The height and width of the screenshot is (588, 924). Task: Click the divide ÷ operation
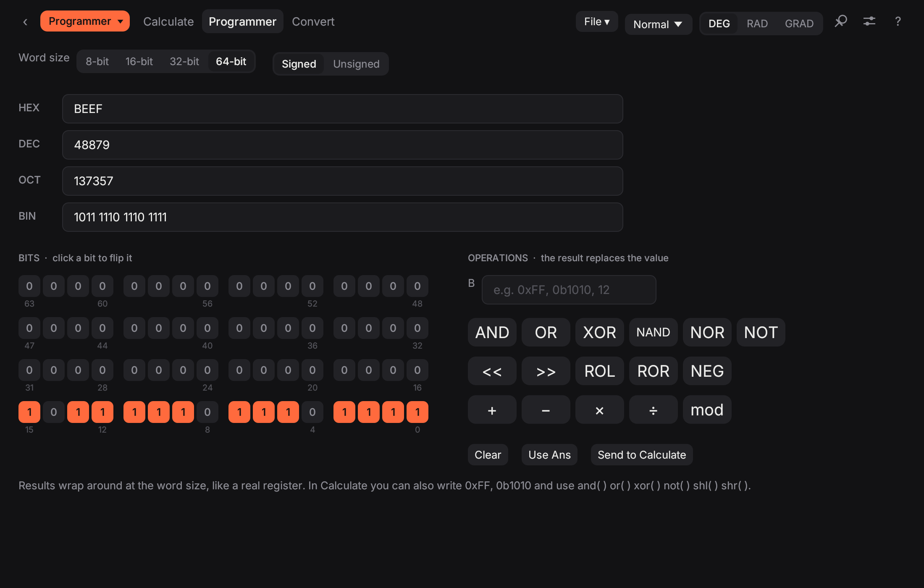click(654, 410)
